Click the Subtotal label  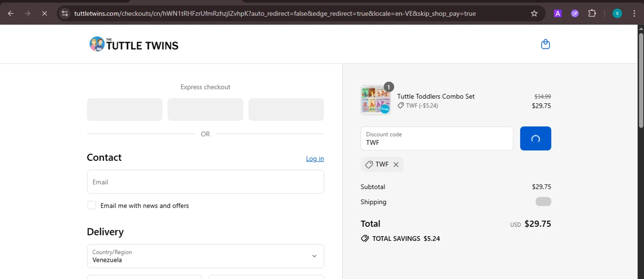(373, 187)
